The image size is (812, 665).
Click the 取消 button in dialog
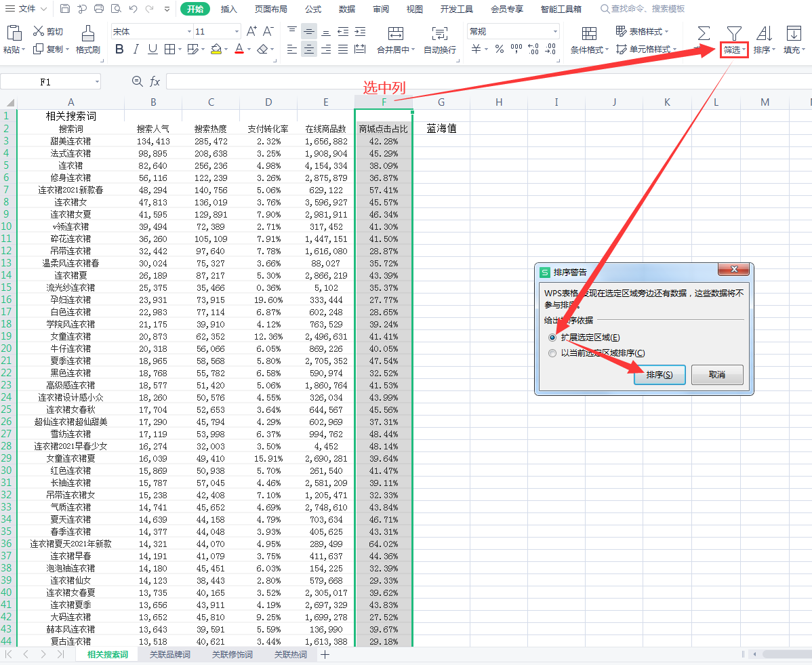[x=716, y=375]
